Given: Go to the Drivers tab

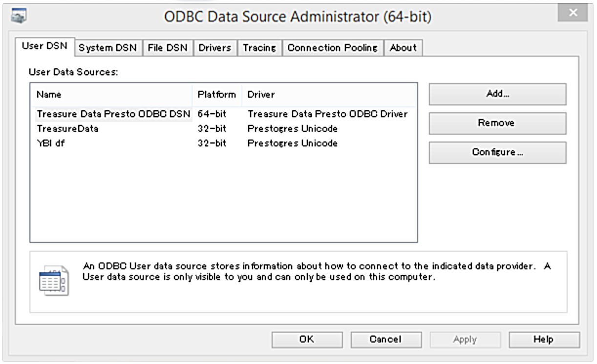Looking at the screenshot, I should [214, 48].
